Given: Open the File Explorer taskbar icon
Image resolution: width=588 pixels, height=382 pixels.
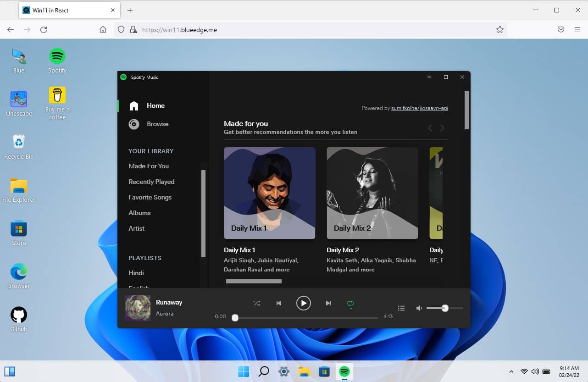Looking at the screenshot, I should pos(304,371).
